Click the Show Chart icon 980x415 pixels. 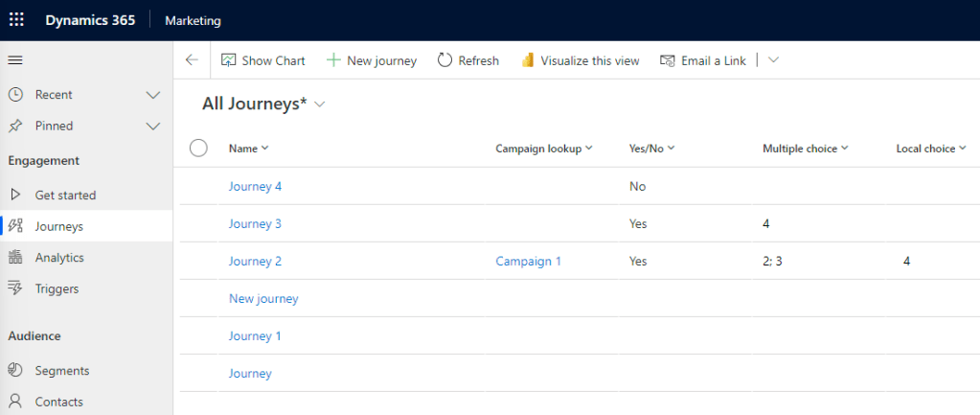click(229, 60)
